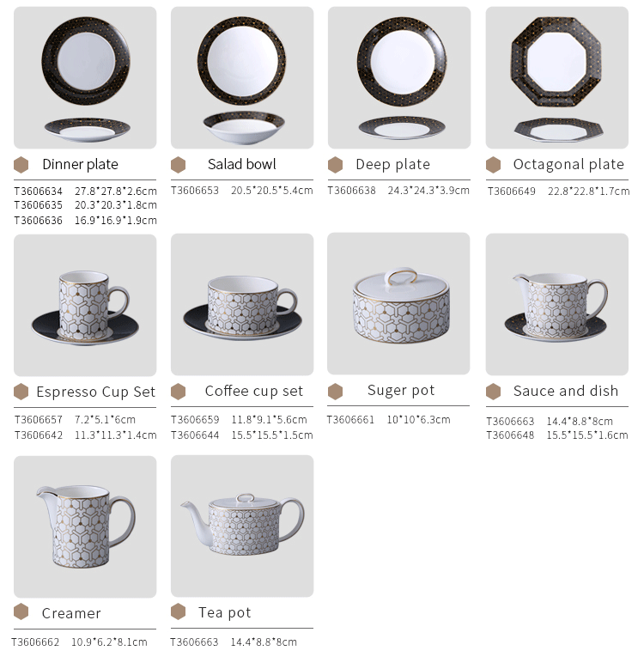
Task: Open the Salad bowl product image
Action: (242, 77)
